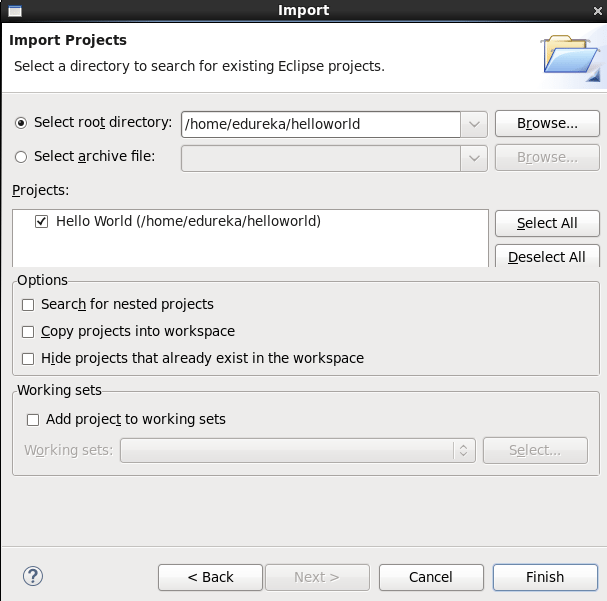The height and width of the screenshot is (601, 607).
Task: Open the archive file dropdown arrow
Action: point(474,158)
